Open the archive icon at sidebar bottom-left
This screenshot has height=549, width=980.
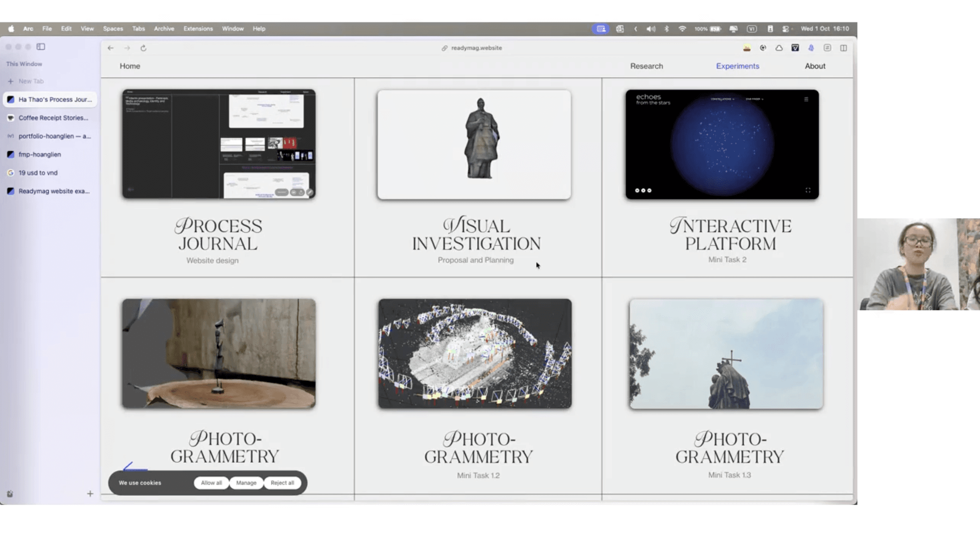pos(10,494)
